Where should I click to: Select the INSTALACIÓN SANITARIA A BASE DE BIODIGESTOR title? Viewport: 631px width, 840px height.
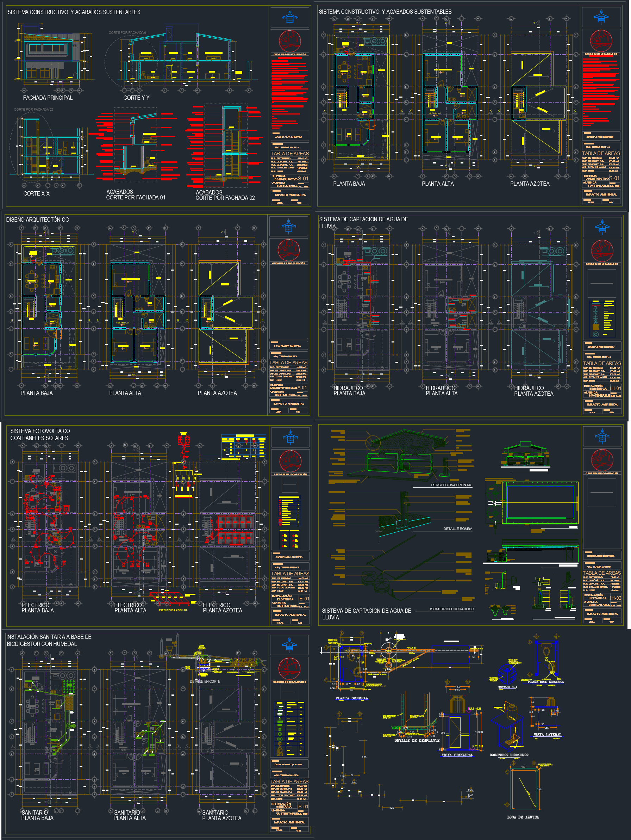coord(49,640)
